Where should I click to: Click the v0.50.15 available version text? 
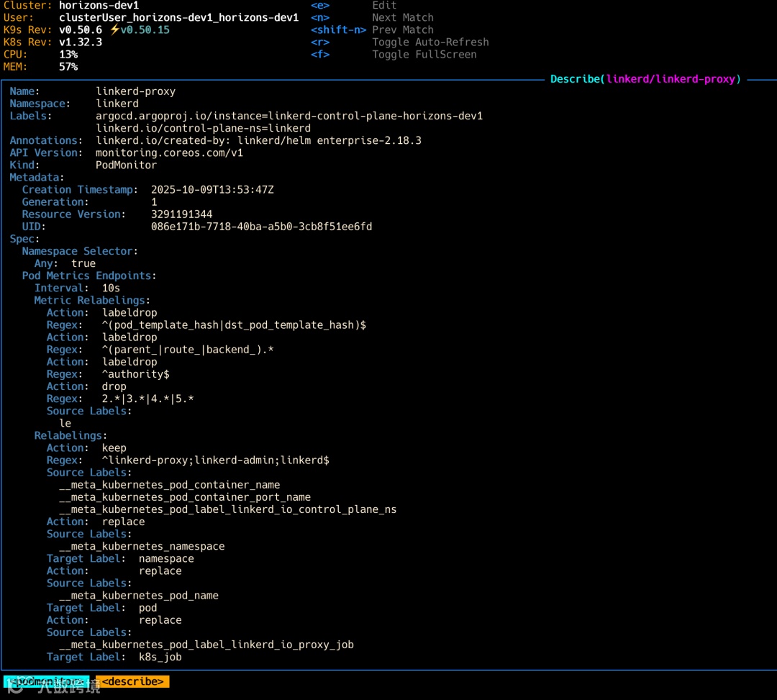coord(145,29)
